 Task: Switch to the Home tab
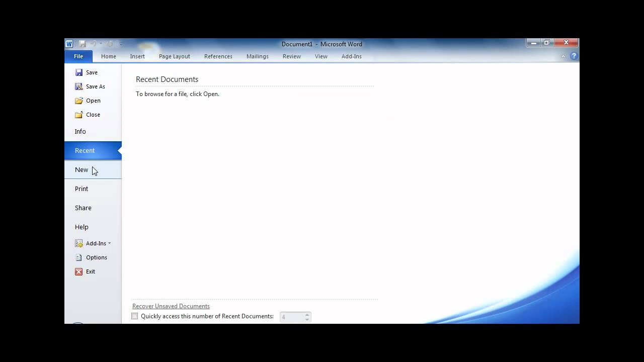pyautogui.click(x=109, y=56)
